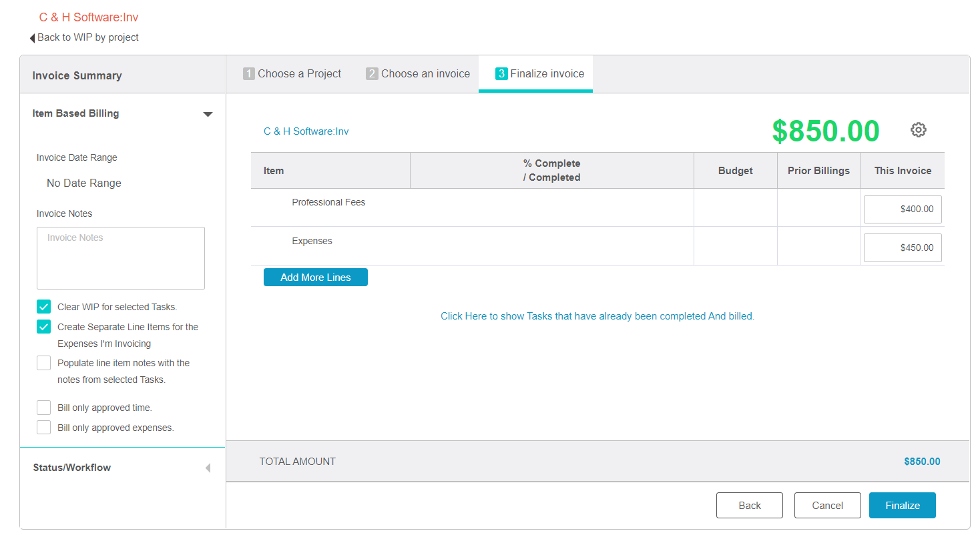This screenshot has width=980, height=535.
Task: Switch to Choose an invoice step
Action: [x=418, y=74]
